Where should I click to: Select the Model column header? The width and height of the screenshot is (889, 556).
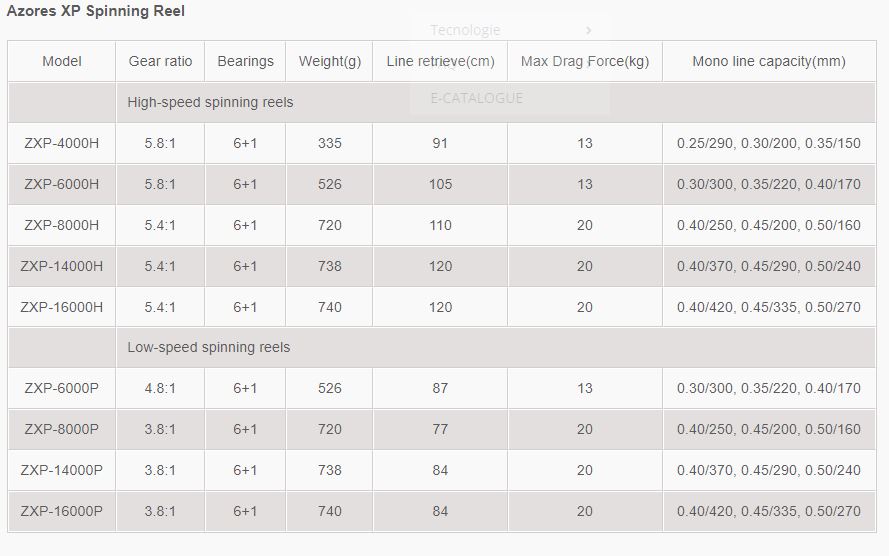click(x=62, y=61)
